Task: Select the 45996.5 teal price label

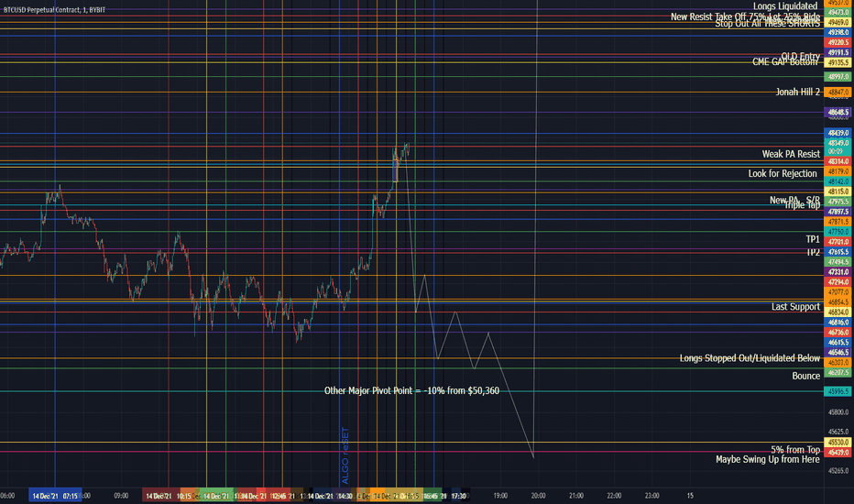Action: [838, 392]
